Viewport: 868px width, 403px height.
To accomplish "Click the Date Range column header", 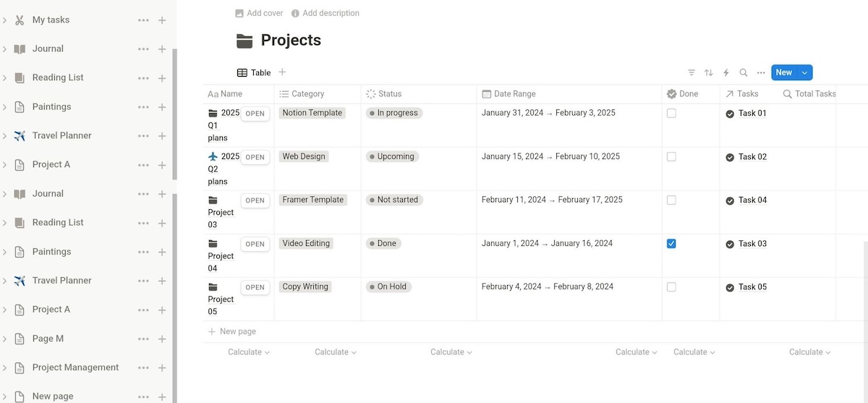I will tap(514, 94).
